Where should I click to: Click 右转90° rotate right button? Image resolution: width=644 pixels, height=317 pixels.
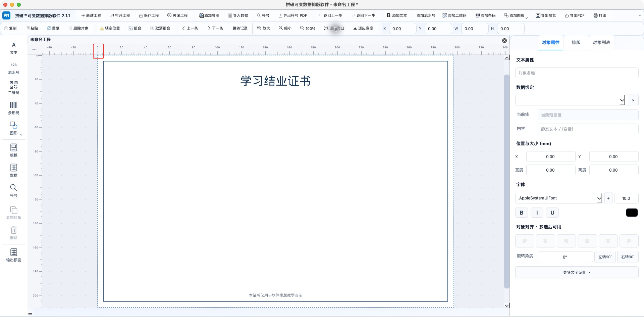(628, 257)
